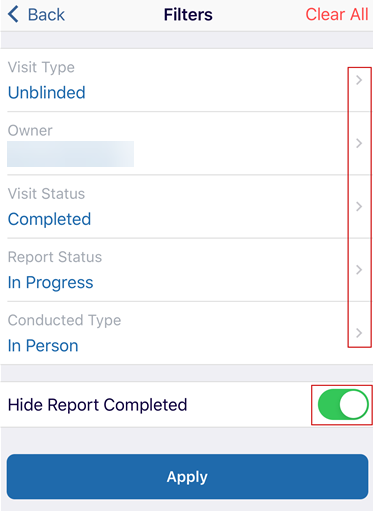Open Visit Type chevron arrow
The width and height of the screenshot is (373, 511).
[x=359, y=80]
